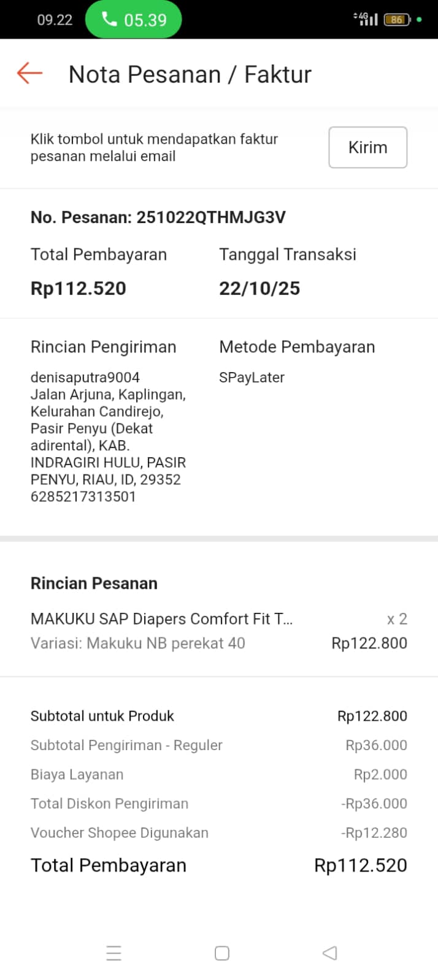The image size is (438, 980).
Task: Tap the Voucher Shopee Digunakan row
Action: pyautogui.click(x=120, y=833)
